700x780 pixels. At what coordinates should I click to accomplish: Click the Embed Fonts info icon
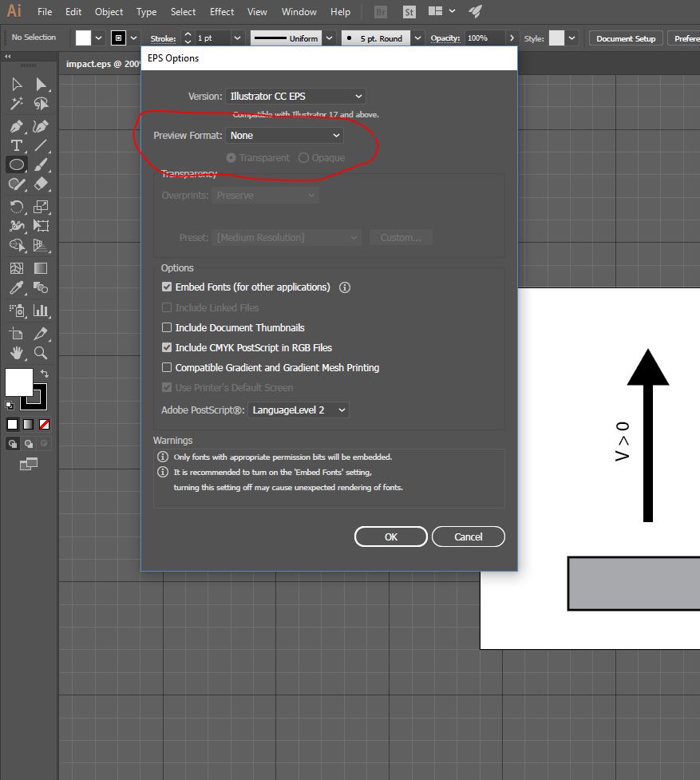345,287
